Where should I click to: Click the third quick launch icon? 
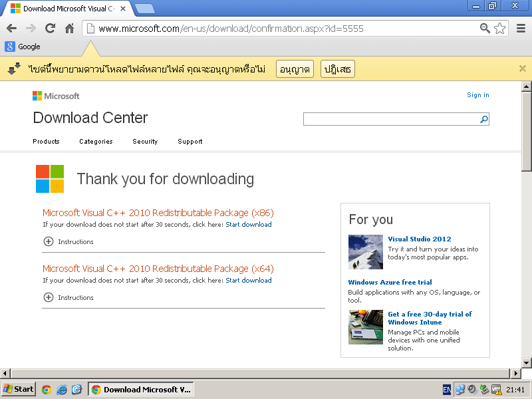(x=76, y=390)
